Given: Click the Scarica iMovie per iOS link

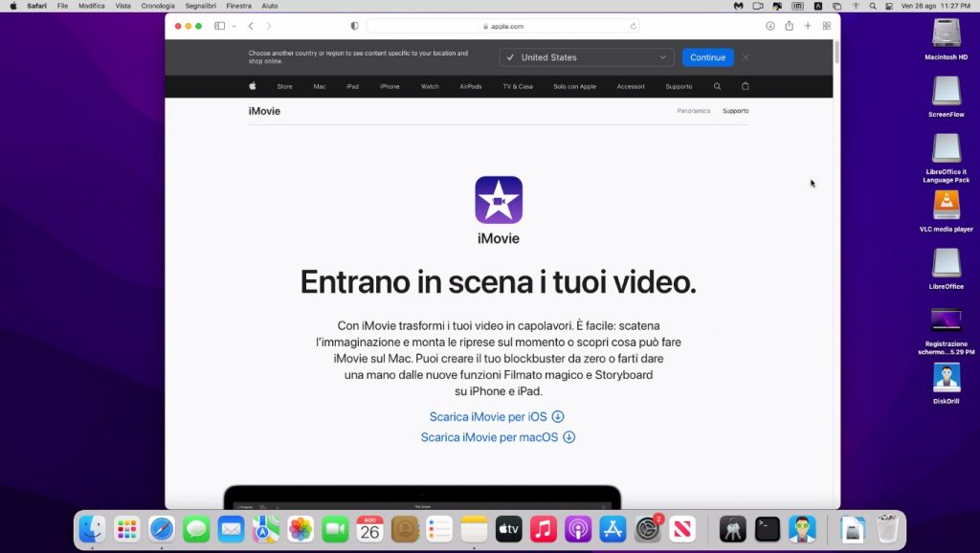Looking at the screenshot, I should click(489, 416).
